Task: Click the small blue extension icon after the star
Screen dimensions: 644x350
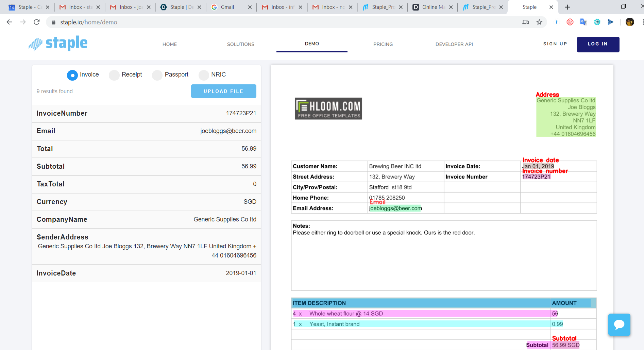Action: (556, 22)
